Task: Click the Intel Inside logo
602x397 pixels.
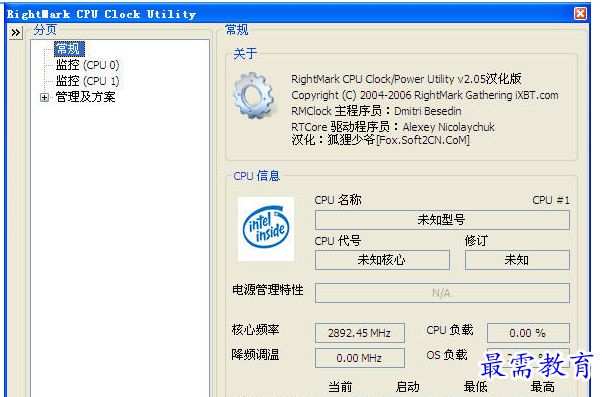Action: point(266,229)
